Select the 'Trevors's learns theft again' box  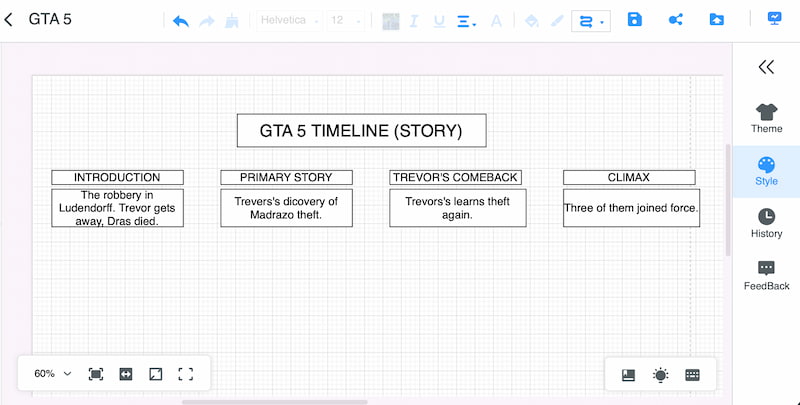(458, 208)
